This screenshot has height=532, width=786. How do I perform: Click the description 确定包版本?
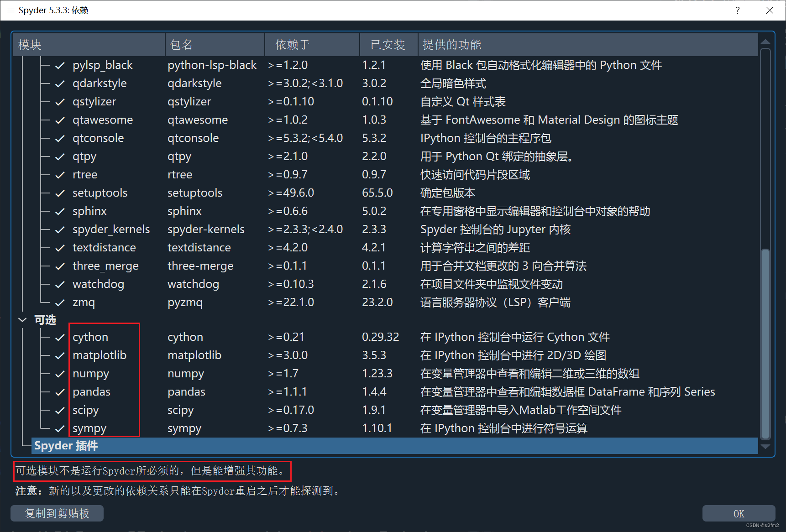(x=448, y=193)
